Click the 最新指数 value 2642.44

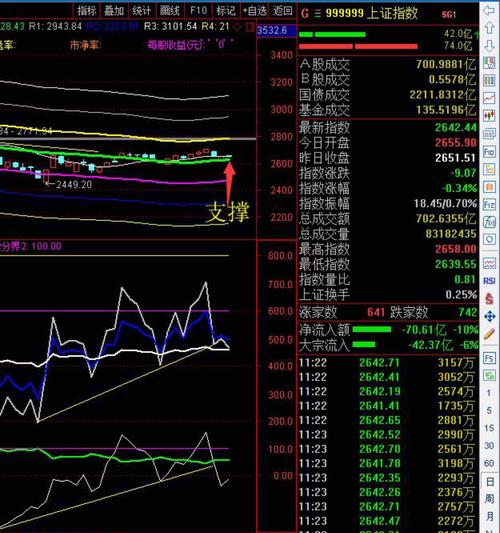click(x=456, y=127)
